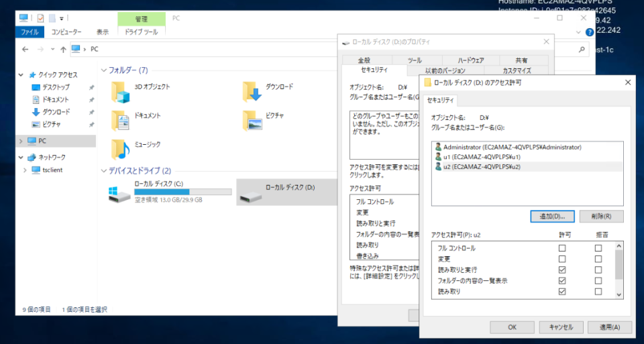This screenshot has width=644, height=344.
Task: Switch to ハードウェア tab in Properties
Action: click(x=471, y=60)
